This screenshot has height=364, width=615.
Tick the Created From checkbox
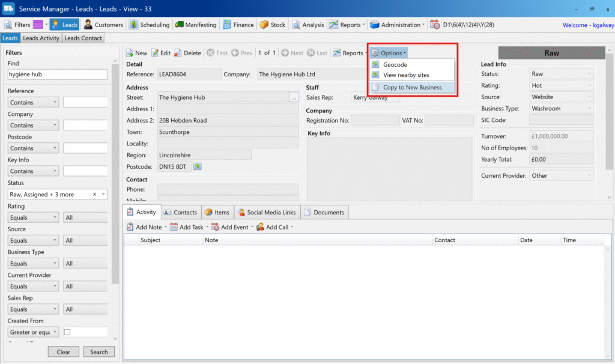click(67, 332)
